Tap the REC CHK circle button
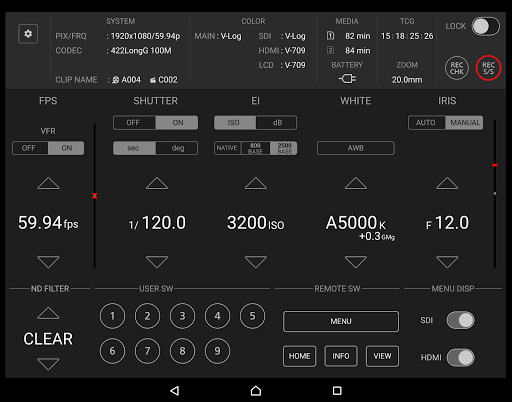 [x=457, y=68]
